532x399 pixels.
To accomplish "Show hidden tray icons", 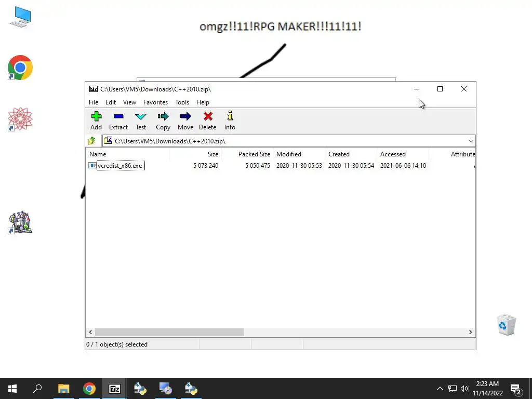I will coord(440,389).
